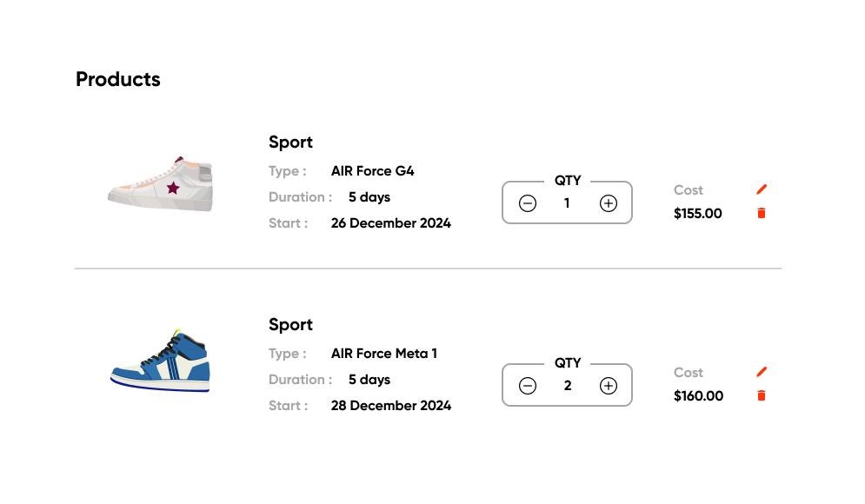Select the AIR Force Meta 1 type text

pyautogui.click(x=384, y=354)
